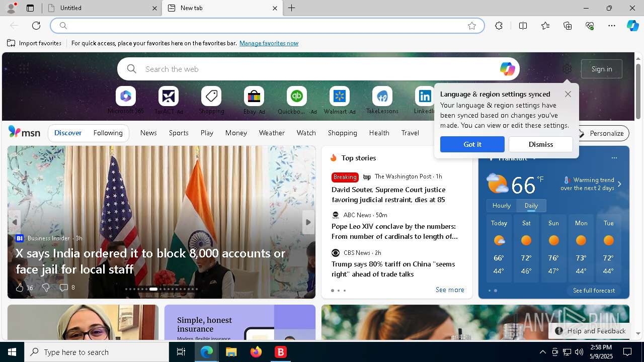644x362 pixels.
Task: Open page settings gear icon
Action: pyautogui.click(x=567, y=69)
